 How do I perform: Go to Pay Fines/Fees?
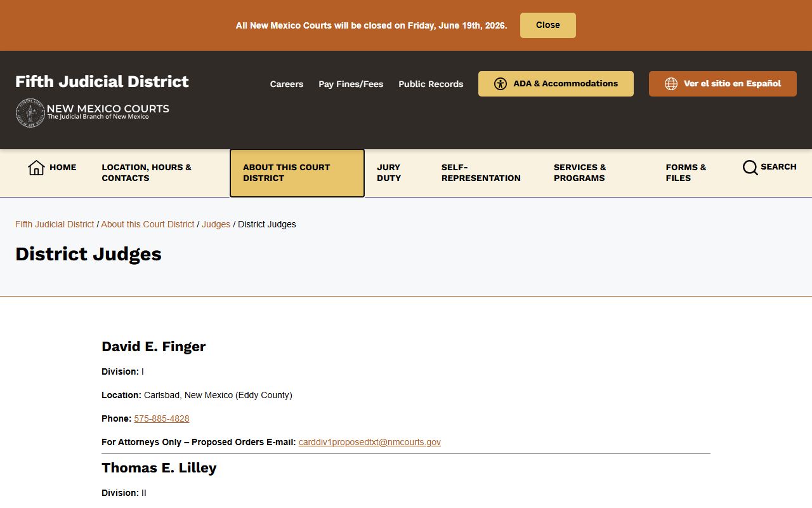(x=351, y=84)
